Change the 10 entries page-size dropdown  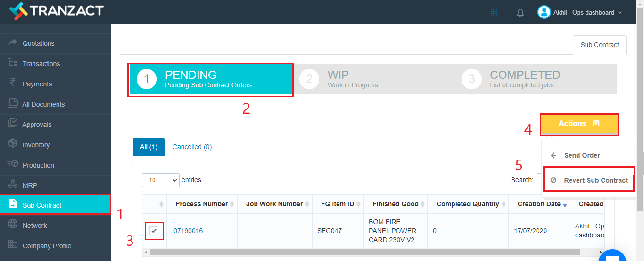tap(161, 180)
